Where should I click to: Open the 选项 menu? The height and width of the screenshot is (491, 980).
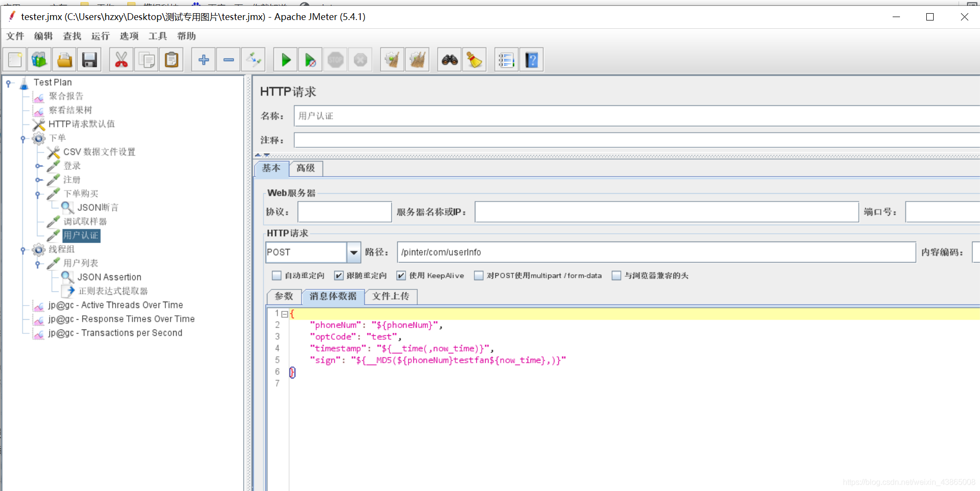point(129,36)
